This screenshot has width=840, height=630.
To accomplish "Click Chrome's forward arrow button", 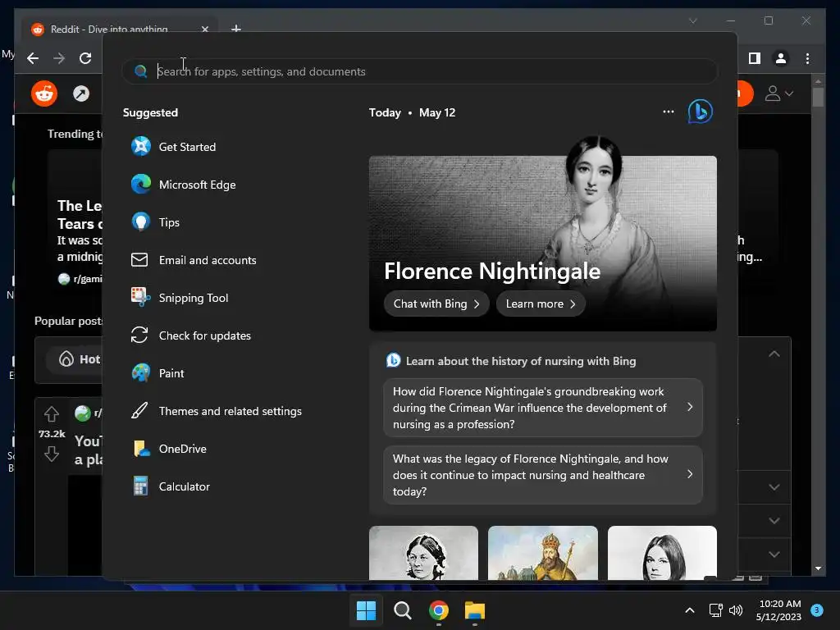I will [59, 58].
